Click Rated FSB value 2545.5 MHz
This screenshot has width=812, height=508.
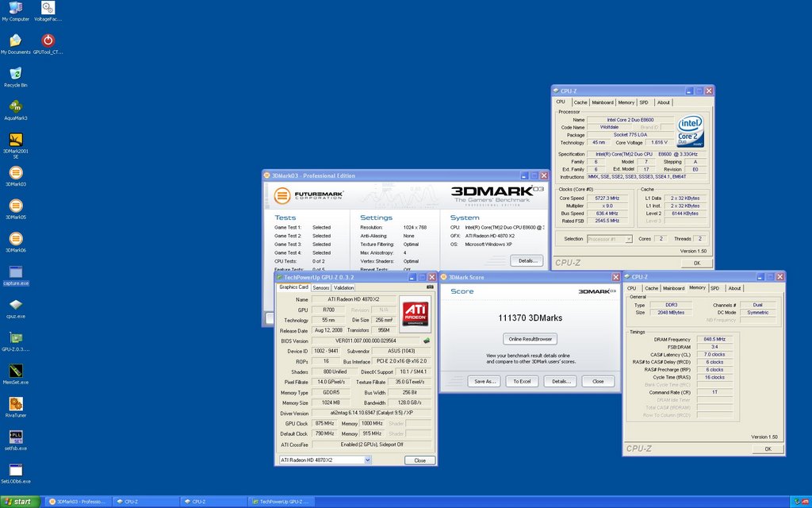pyautogui.click(x=607, y=221)
